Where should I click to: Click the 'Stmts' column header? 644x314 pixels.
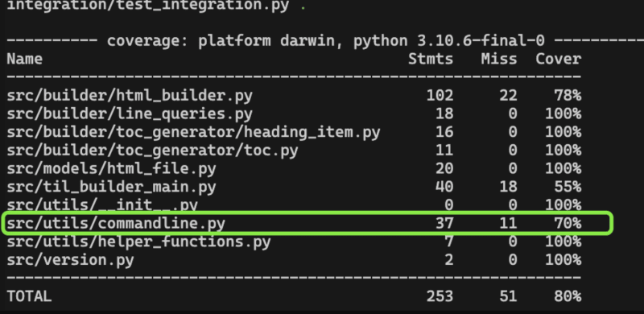[431, 60]
